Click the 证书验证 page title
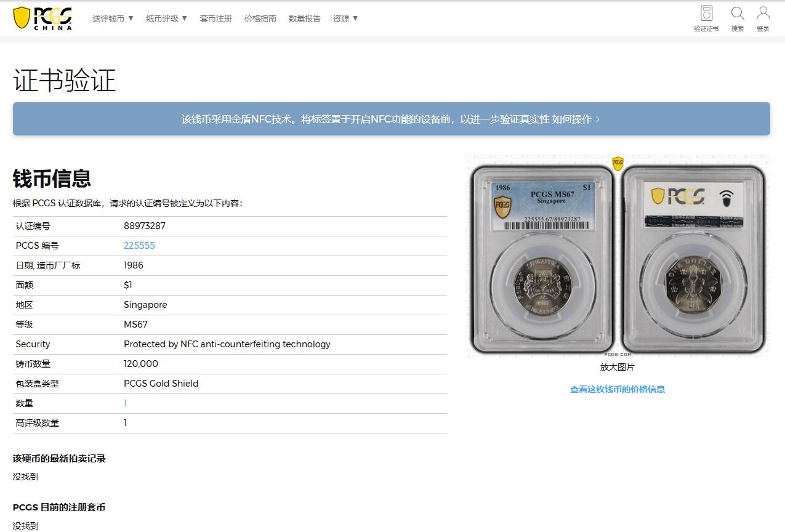The width and height of the screenshot is (785, 532). (65, 81)
